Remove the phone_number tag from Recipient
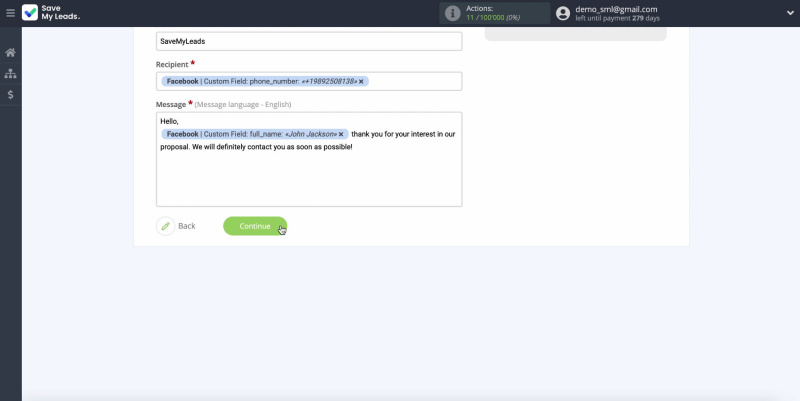 361,81
